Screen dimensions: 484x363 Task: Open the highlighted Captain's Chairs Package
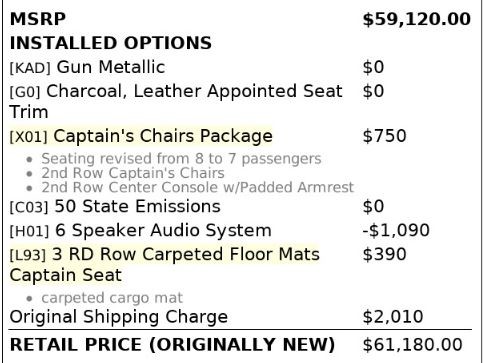(x=141, y=136)
